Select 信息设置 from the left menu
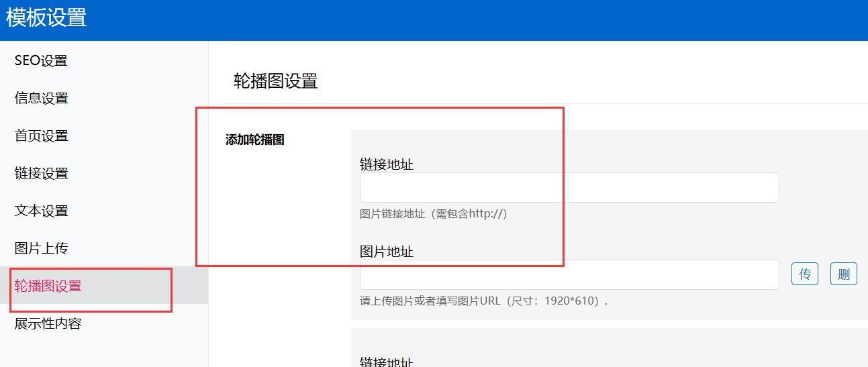This screenshot has width=868, height=367. [42, 99]
